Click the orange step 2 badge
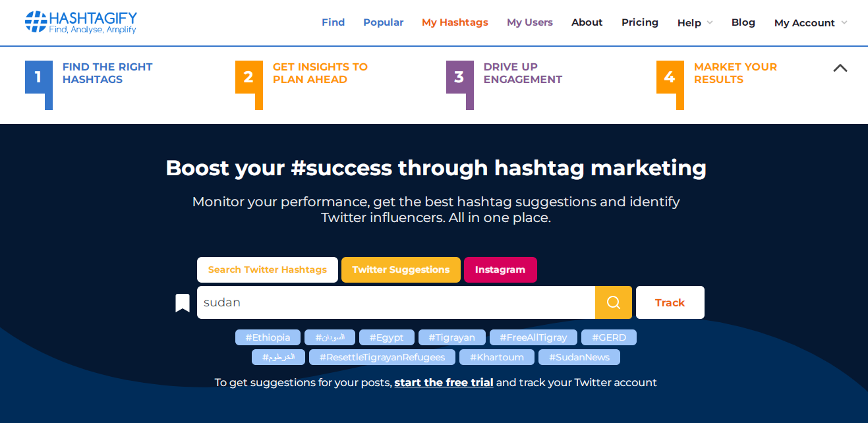The height and width of the screenshot is (423, 868). tap(248, 77)
